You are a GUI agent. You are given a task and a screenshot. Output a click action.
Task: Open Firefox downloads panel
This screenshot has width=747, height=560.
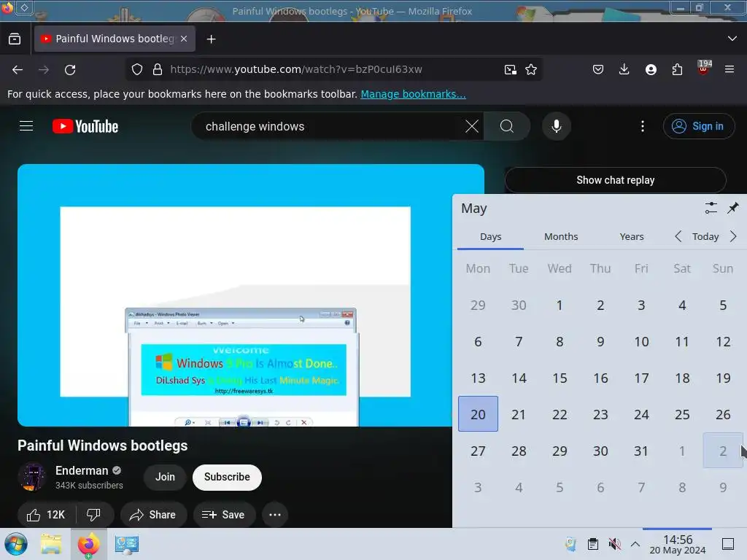point(624,70)
